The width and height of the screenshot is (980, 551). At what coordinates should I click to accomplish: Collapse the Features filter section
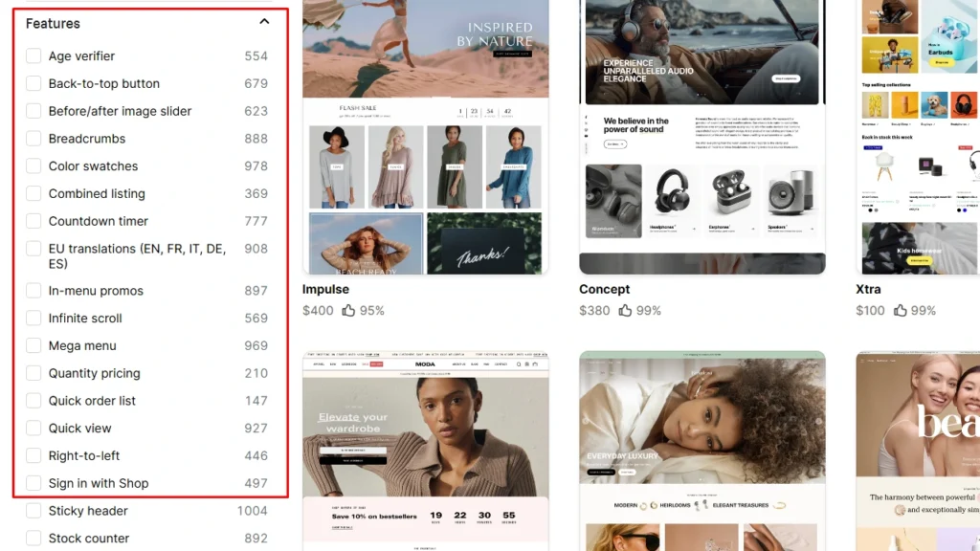coord(264,19)
